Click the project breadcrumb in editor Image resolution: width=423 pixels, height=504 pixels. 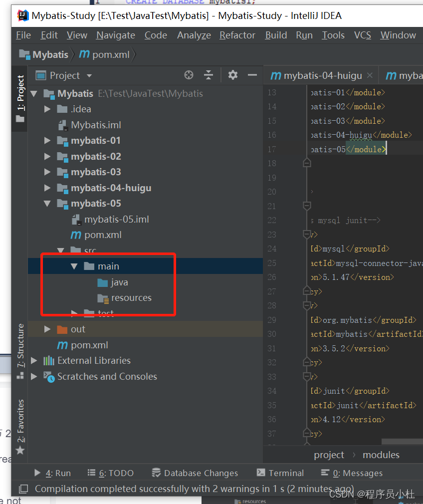pos(329,455)
